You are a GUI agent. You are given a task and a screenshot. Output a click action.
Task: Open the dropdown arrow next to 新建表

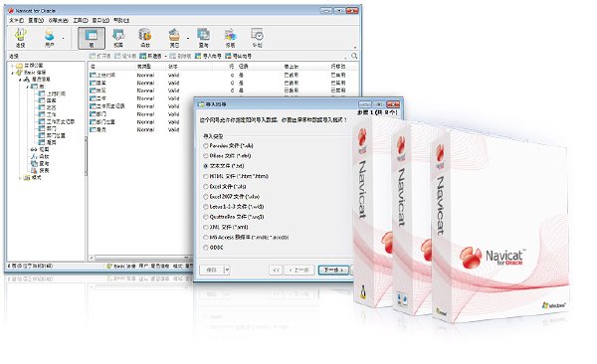click(x=165, y=56)
